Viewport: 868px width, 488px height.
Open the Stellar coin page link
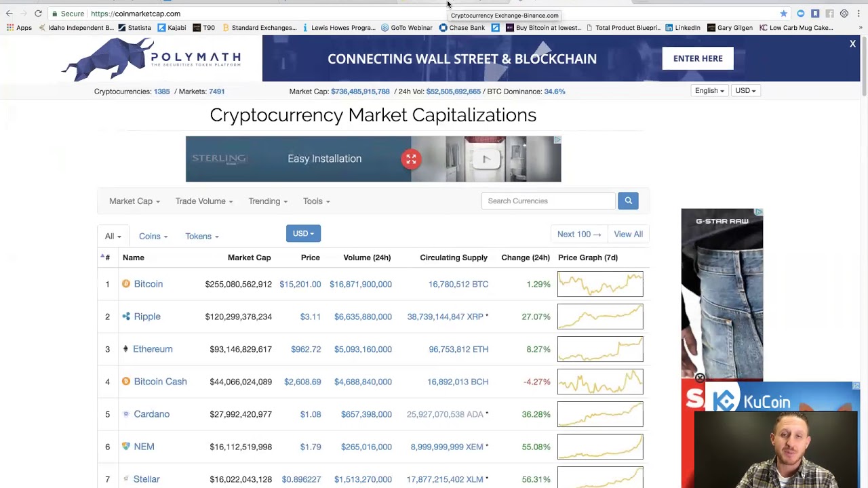tap(146, 479)
